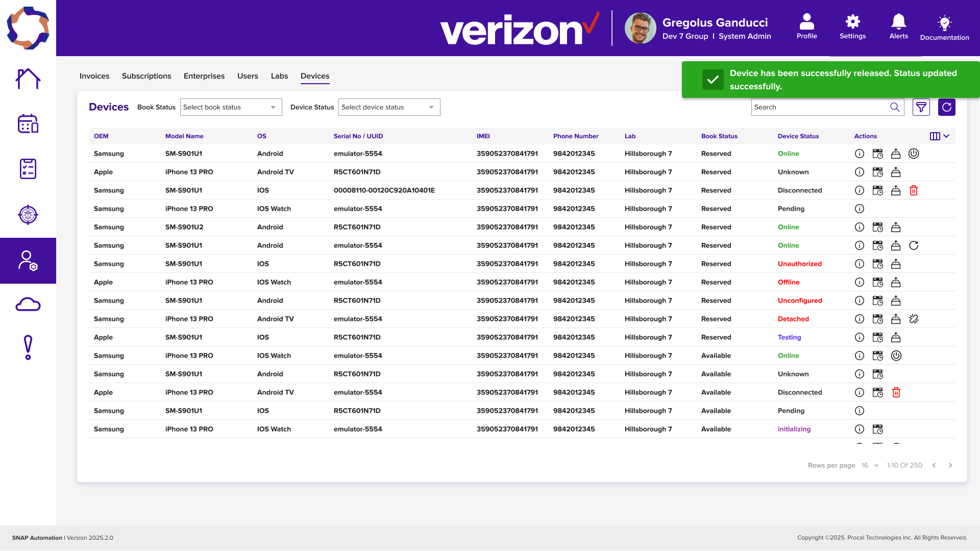Expand the column chooser dropdown
This screenshot has height=551, width=980.
click(x=939, y=136)
